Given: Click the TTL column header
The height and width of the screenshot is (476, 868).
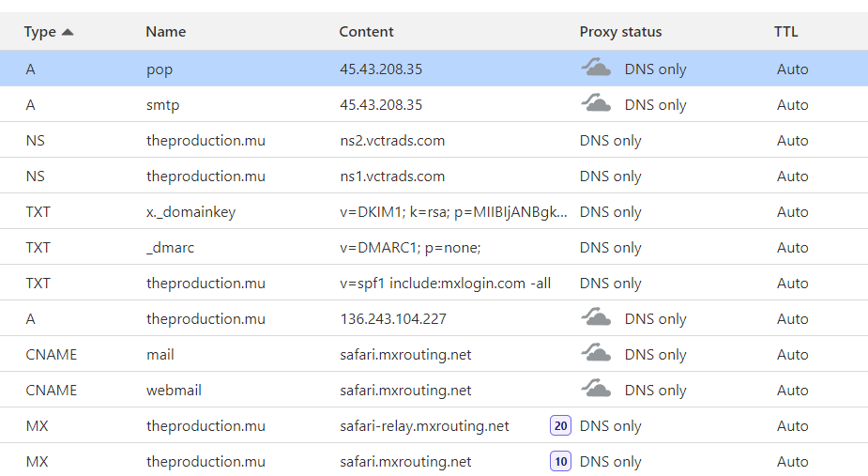Looking at the screenshot, I should (785, 32).
